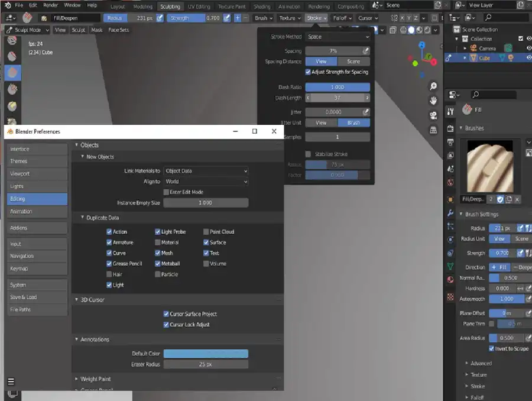Set Spacing Distance to Scene
This screenshot has width=532, height=401.
click(x=353, y=62)
